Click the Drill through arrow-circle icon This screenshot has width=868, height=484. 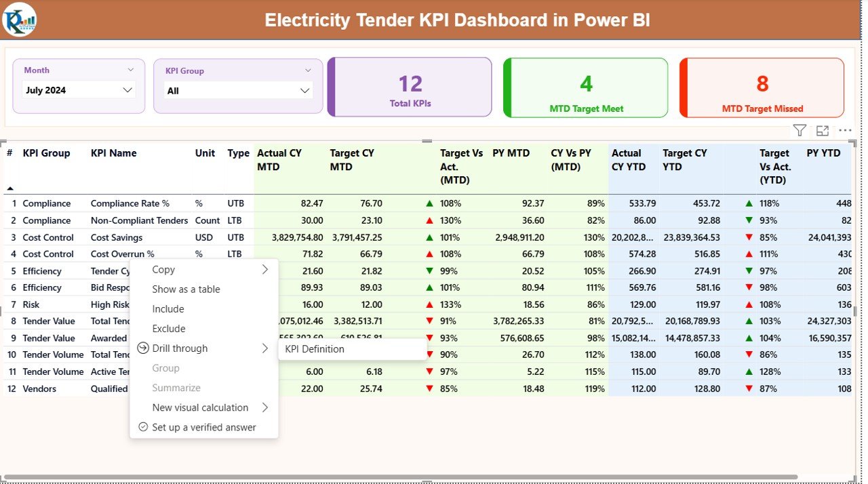coord(142,348)
